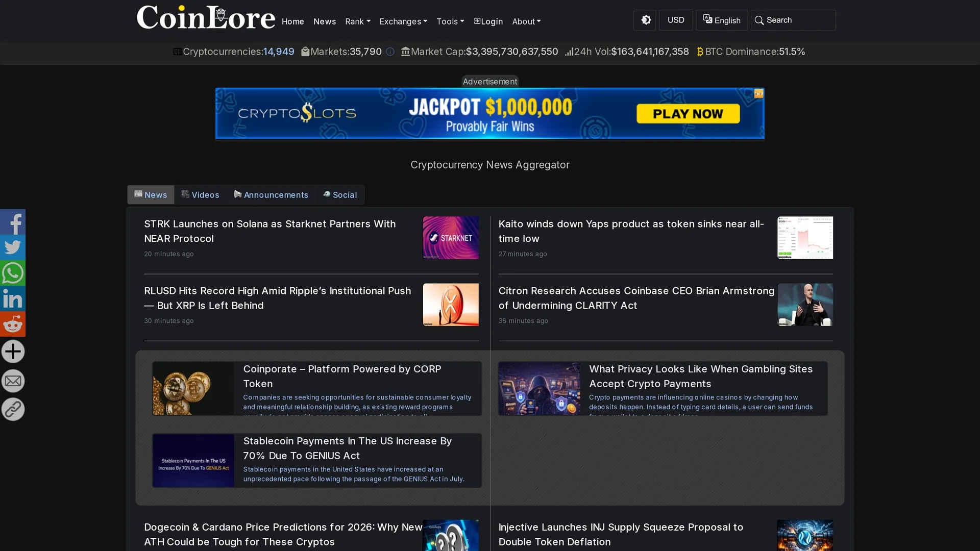
Task: Open more sharing options plus icon
Action: coord(13,352)
